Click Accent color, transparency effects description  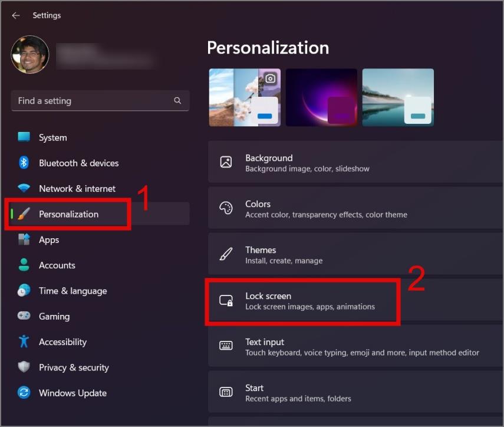pyautogui.click(x=326, y=215)
